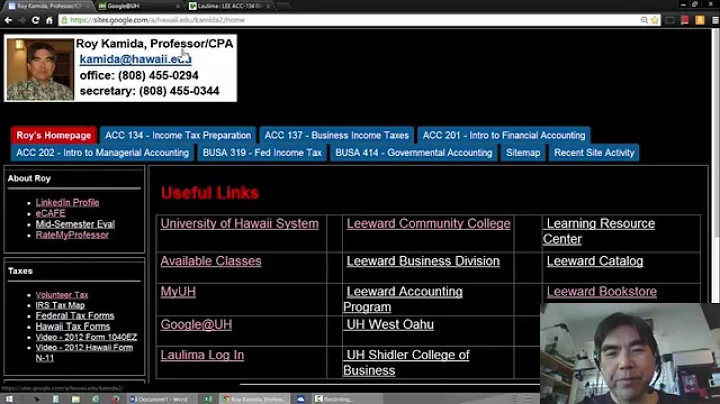Open the eCAFE sidebar link

pos(51,213)
